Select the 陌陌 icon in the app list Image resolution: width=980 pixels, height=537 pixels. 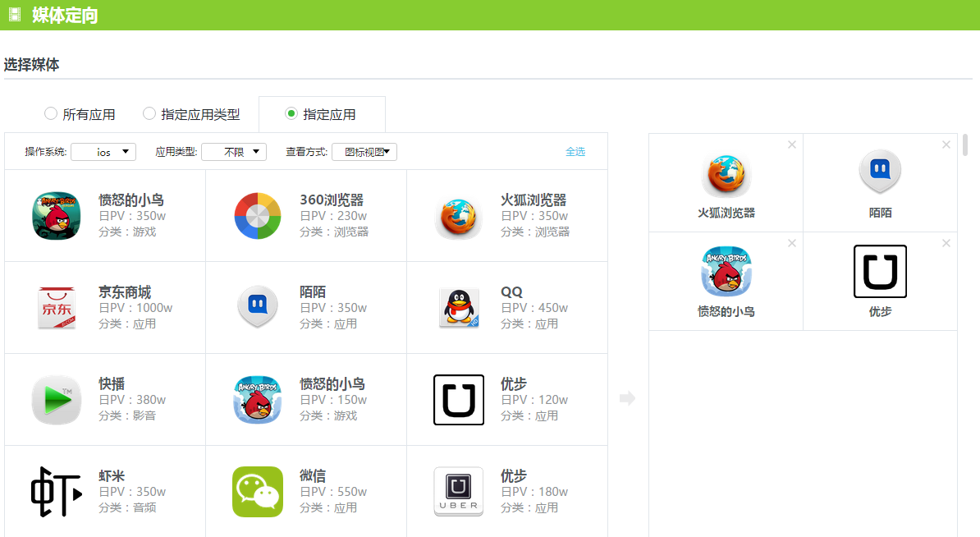[x=258, y=306]
